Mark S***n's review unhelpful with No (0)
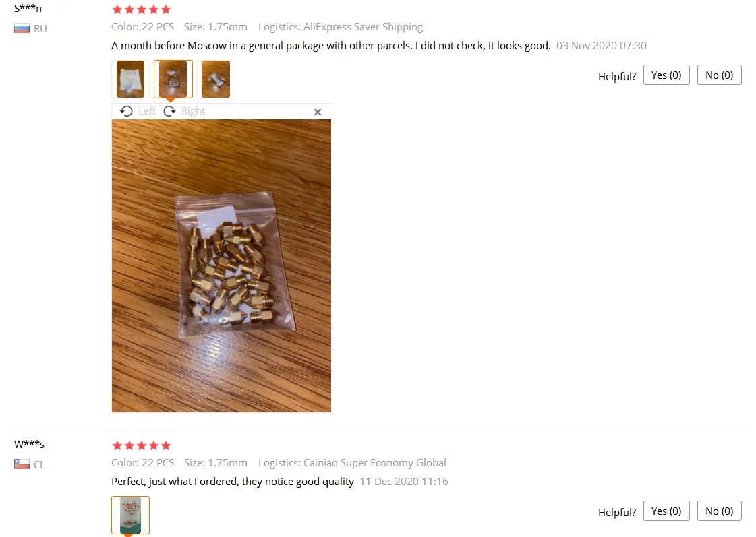Viewport: 756px width, 537px height. (x=720, y=75)
